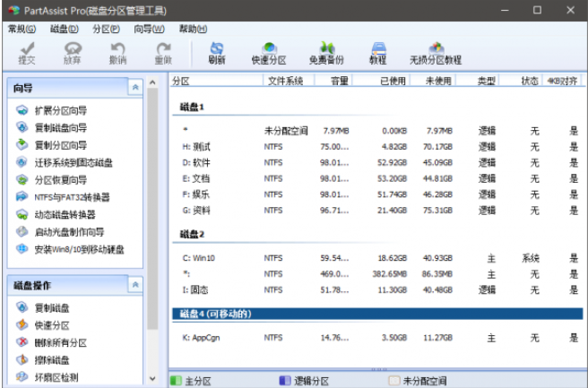
Task: Select partition F: 娱乐
Action: [377, 194]
